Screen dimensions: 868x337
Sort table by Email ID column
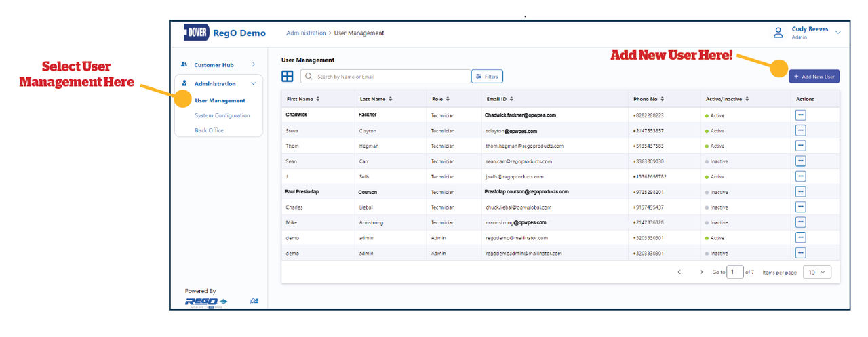tap(511, 99)
